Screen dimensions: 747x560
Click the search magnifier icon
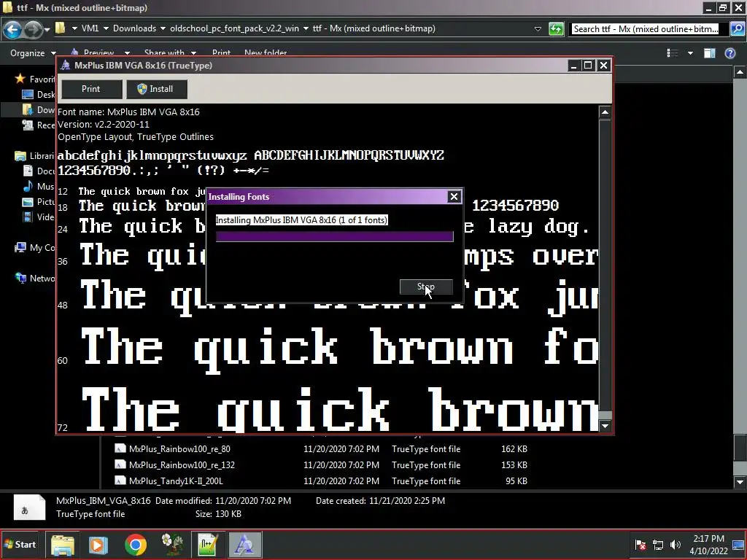click(x=737, y=29)
